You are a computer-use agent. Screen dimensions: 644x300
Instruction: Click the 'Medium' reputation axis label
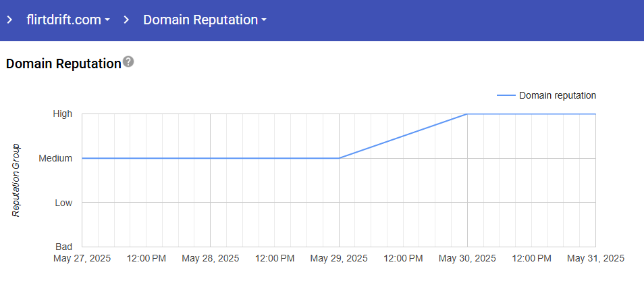[55, 159]
